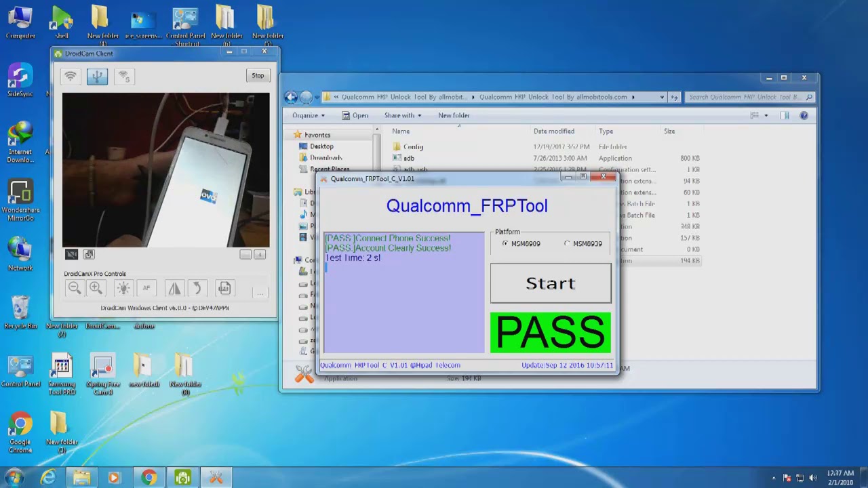Open the Recycle Bin desktop icon
This screenshot has height=488, width=868.
tap(20, 312)
